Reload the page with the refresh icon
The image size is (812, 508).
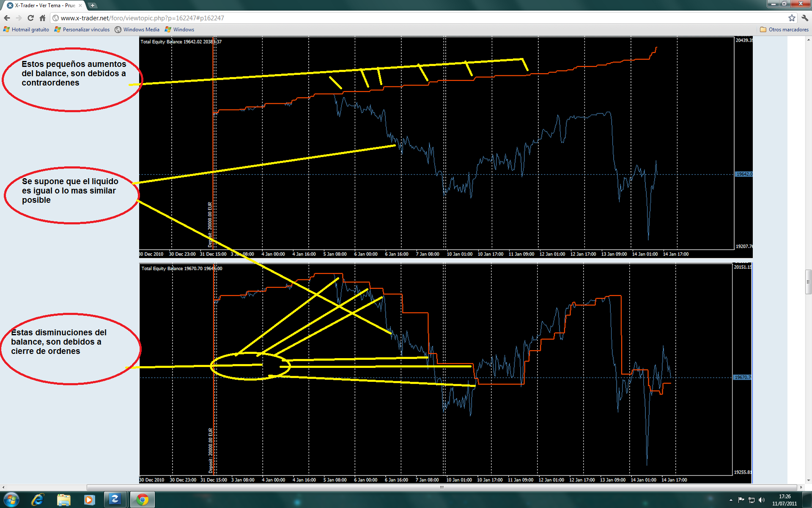click(30, 18)
